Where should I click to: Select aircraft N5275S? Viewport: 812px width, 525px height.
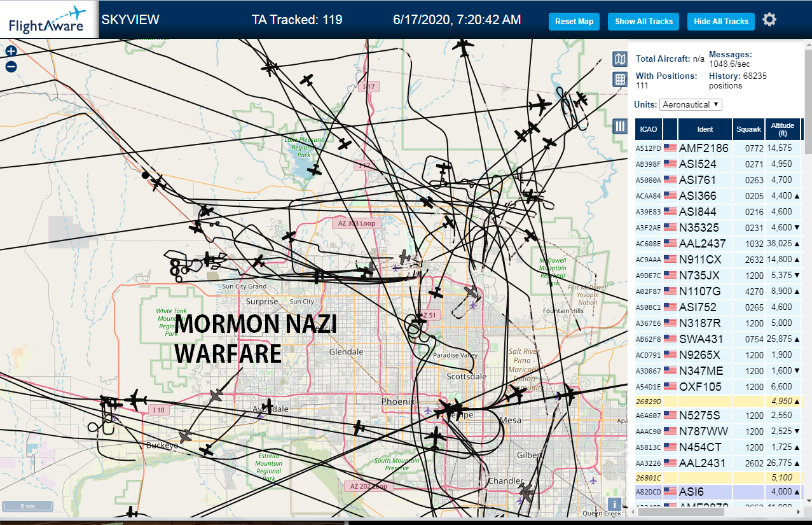(718, 416)
